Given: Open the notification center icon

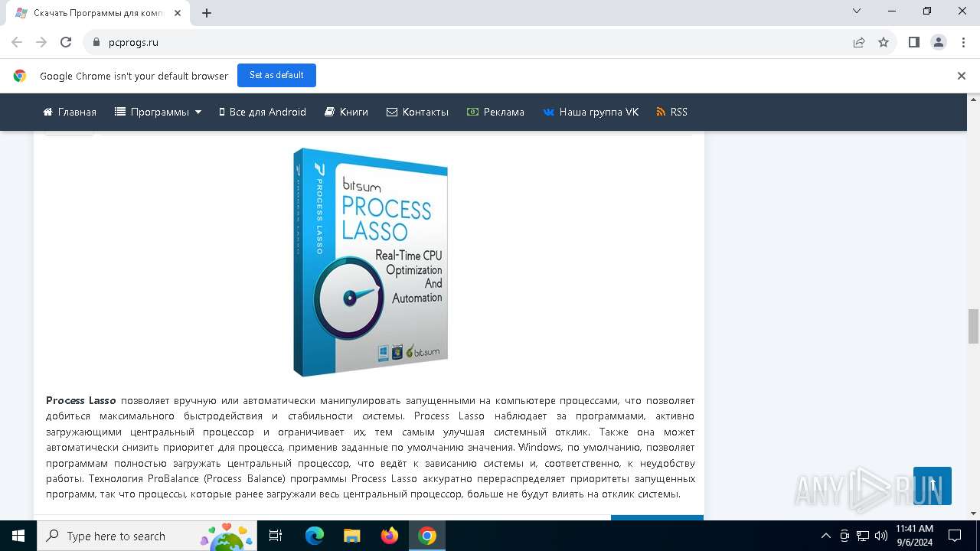Looking at the screenshot, I should click(x=955, y=536).
